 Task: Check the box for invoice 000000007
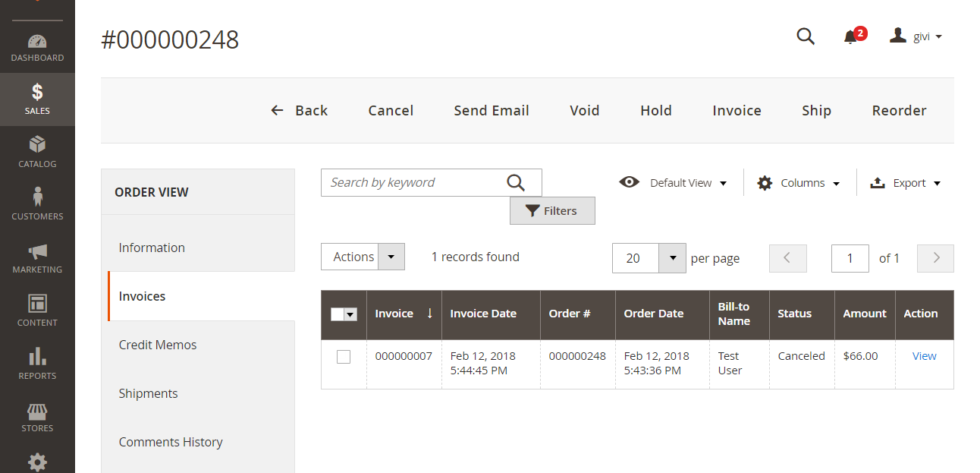(344, 357)
